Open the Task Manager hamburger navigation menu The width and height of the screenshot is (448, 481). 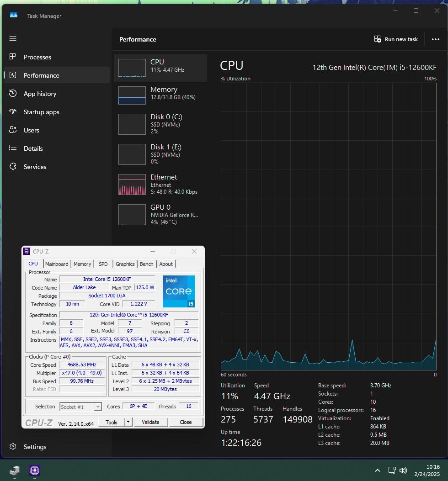pos(13,38)
